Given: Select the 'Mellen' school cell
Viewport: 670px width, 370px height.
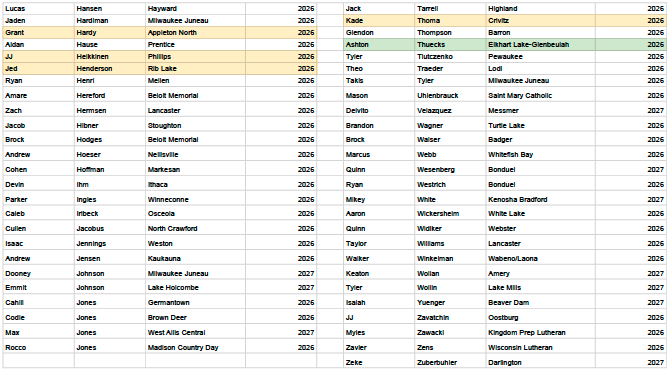Looking at the screenshot, I should point(195,80).
